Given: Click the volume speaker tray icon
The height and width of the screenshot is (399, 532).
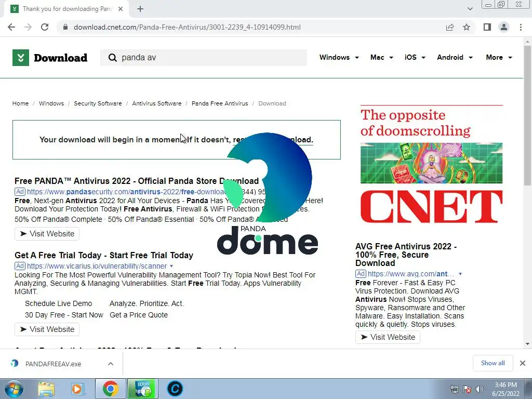Looking at the screenshot, I should (480, 389).
